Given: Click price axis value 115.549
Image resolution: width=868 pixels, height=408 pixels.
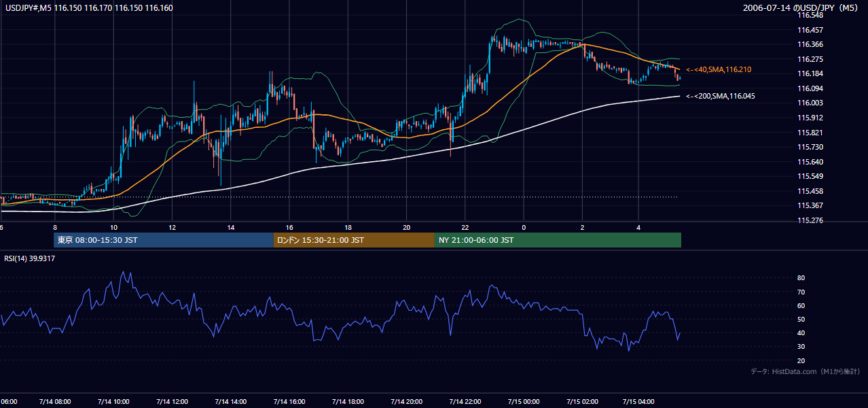Looking at the screenshot, I should pyautogui.click(x=811, y=176).
